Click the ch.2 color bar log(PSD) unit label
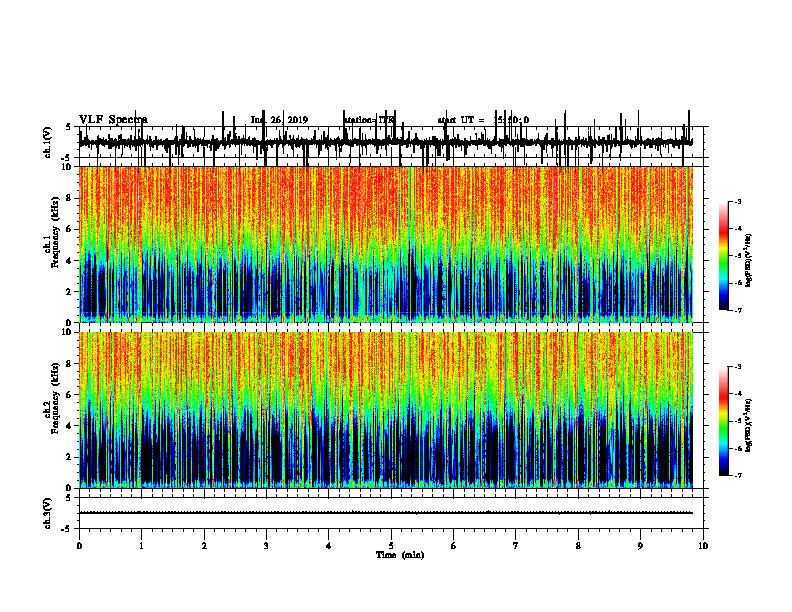792x612 pixels. point(748,425)
